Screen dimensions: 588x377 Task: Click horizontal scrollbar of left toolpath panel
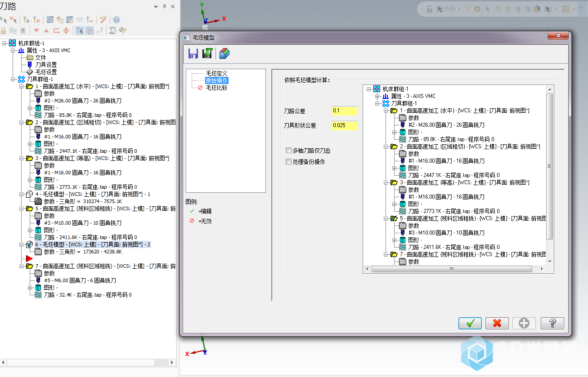pyautogui.click(x=88, y=362)
